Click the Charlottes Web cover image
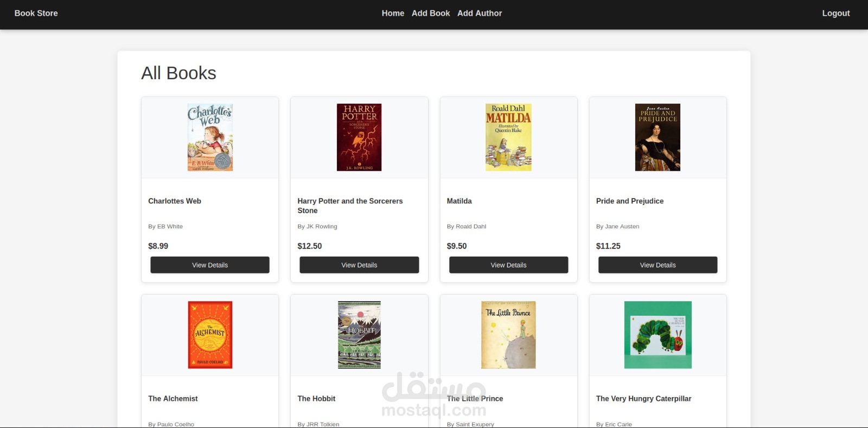The height and width of the screenshot is (428, 868). [x=210, y=137]
